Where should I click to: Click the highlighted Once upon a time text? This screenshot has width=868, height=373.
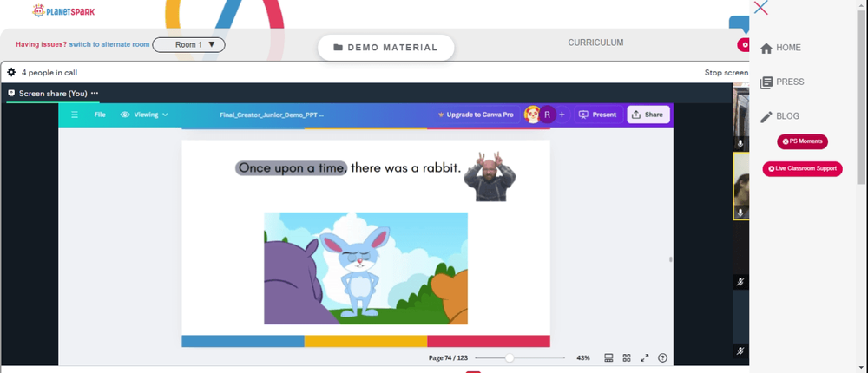pos(291,167)
